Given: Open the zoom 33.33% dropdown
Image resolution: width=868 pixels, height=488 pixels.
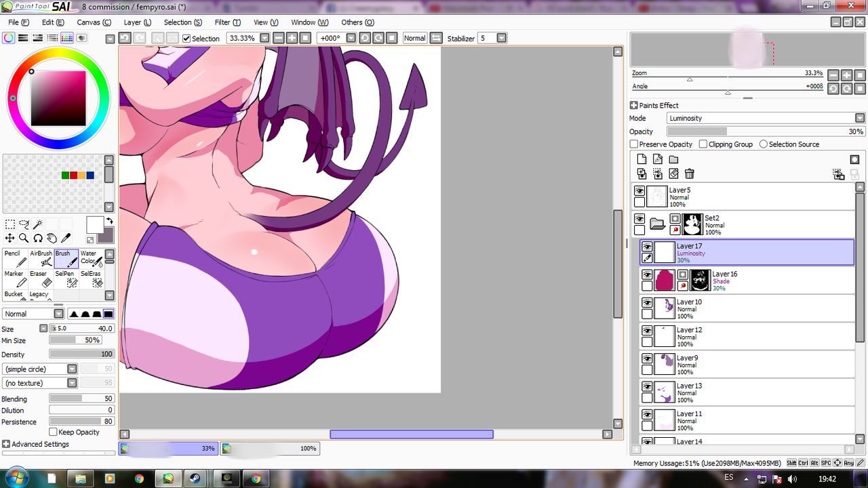Looking at the screenshot, I should point(264,38).
